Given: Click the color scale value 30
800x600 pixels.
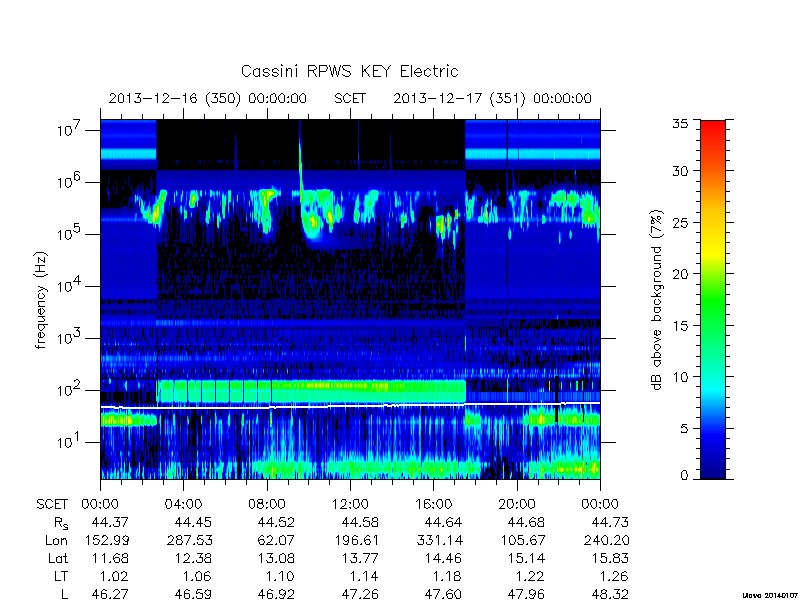Looking at the screenshot, I should [681, 170].
